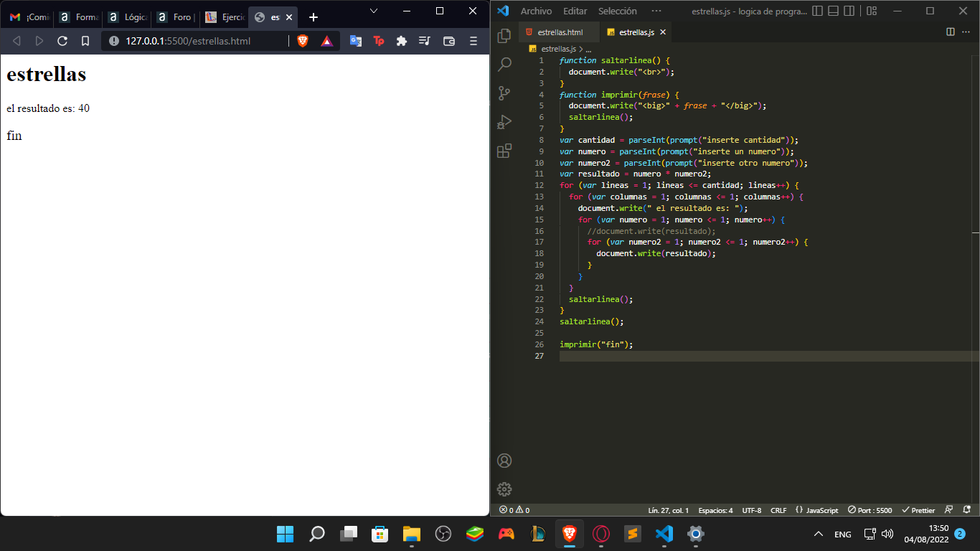Open Brave Rewards triangle icon
The height and width of the screenshot is (551, 980).
tap(326, 41)
